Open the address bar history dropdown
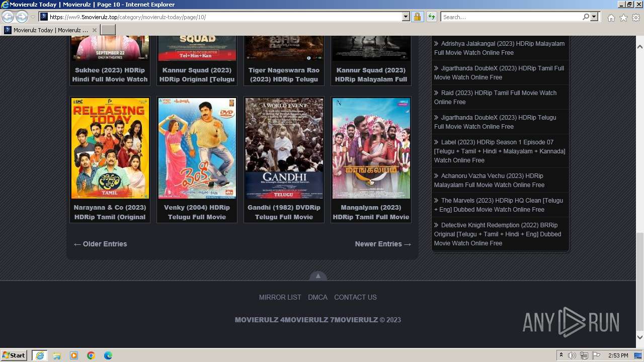 406,17
